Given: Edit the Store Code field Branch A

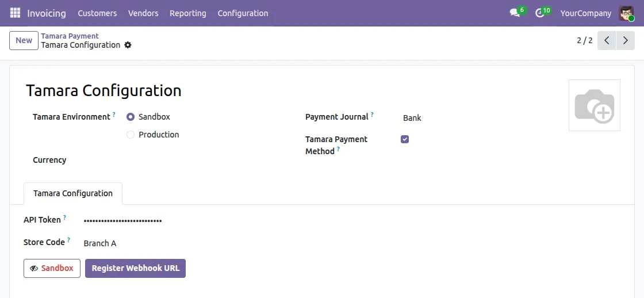Looking at the screenshot, I should click(x=100, y=243).
